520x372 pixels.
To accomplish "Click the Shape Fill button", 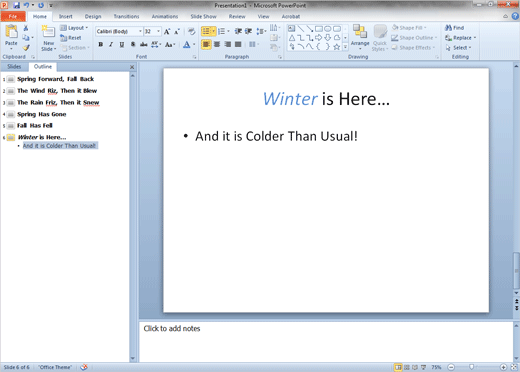I will pyautogui.click(x=409, y=28).
